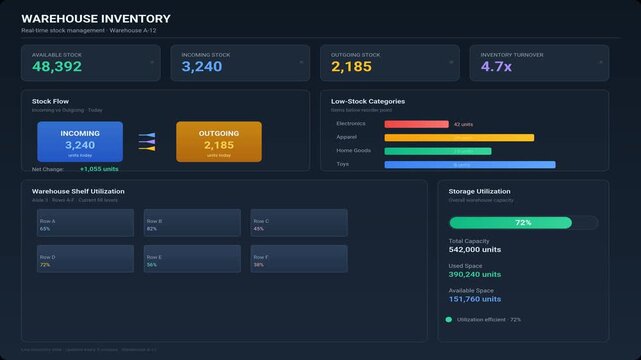Click the Utilization efficient 72% status text

(x=489, y=320)
